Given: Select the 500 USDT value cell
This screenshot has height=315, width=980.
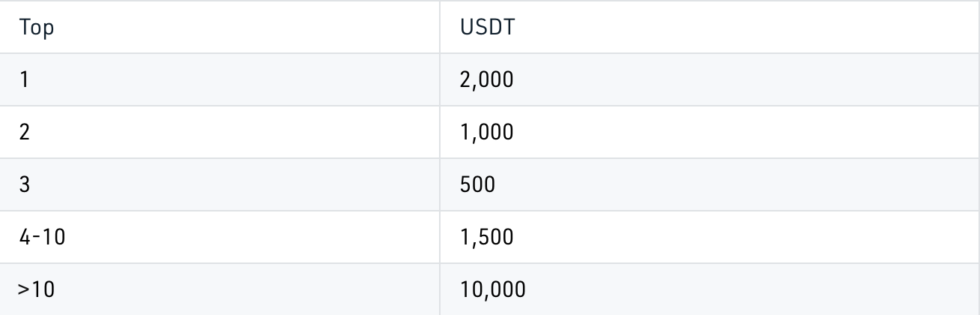Looking at the screenshot, I should [478, 184].
